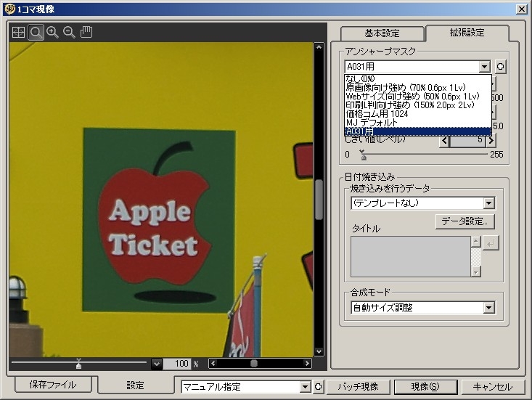This screenshot has width=532, height=400.
Task: Click the preview vertical scrollbar thumb
Action: point(319,200)
